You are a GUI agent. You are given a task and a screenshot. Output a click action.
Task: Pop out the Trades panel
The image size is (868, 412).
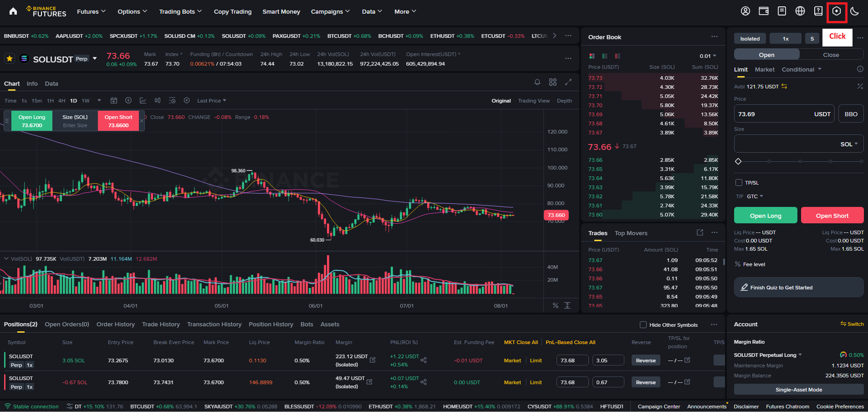tap(700, 232)
